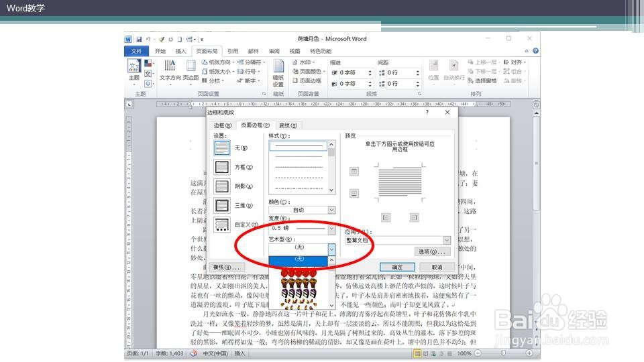Viewport: 644px width, 362px height.
Task: Click the down arrow of the art list scrollbar
Action: 331,306
